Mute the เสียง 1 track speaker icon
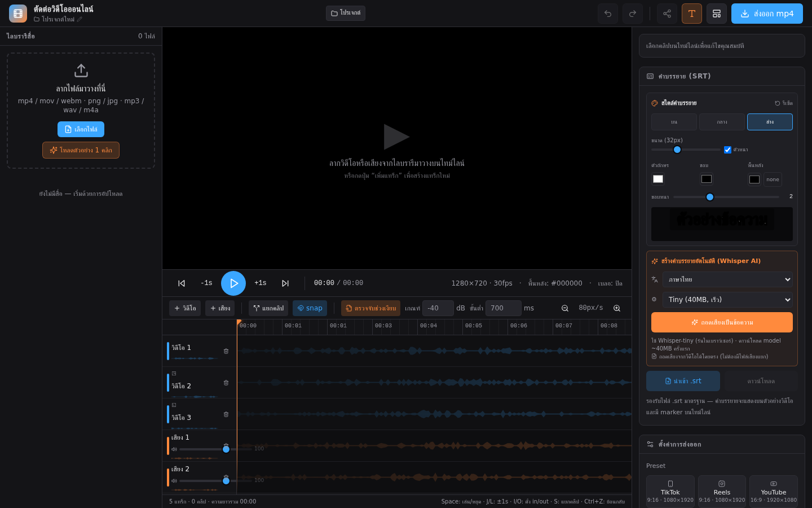The image size is (812, 508). click(174, 449)
